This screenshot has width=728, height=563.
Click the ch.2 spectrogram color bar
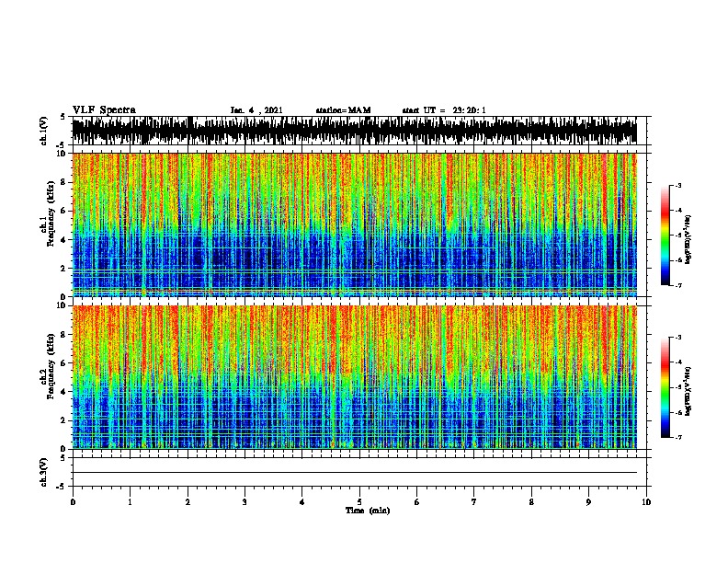pyautogui.click(x=665, y=387)
